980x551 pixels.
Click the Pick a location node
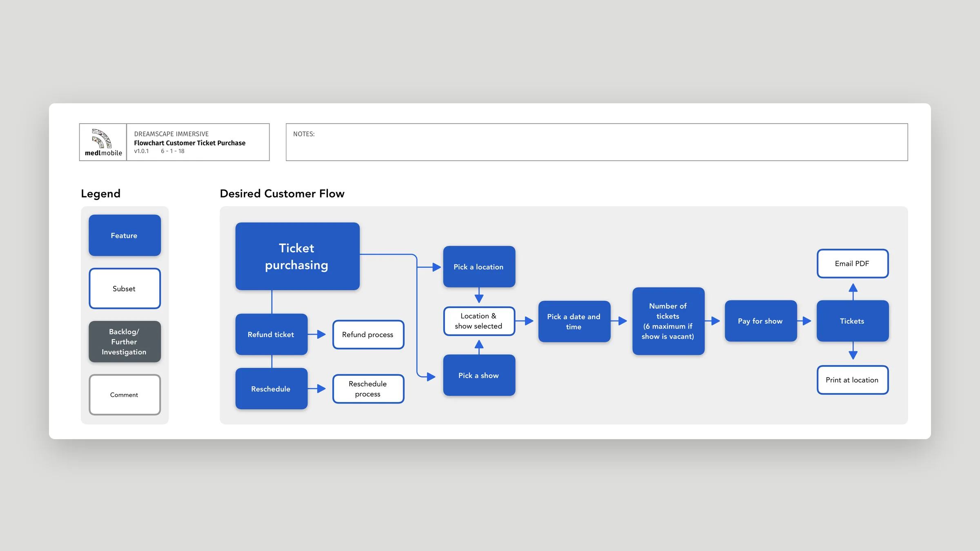pyautogui.click(x=479, y=267)
